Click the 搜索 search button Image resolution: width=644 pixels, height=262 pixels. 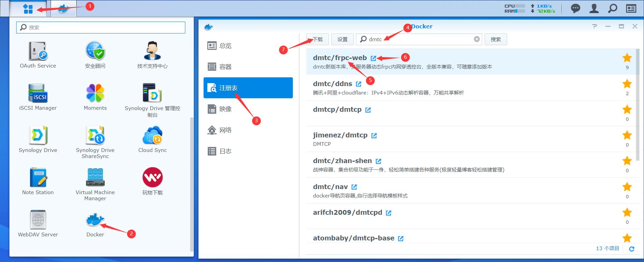click(496, 39)
